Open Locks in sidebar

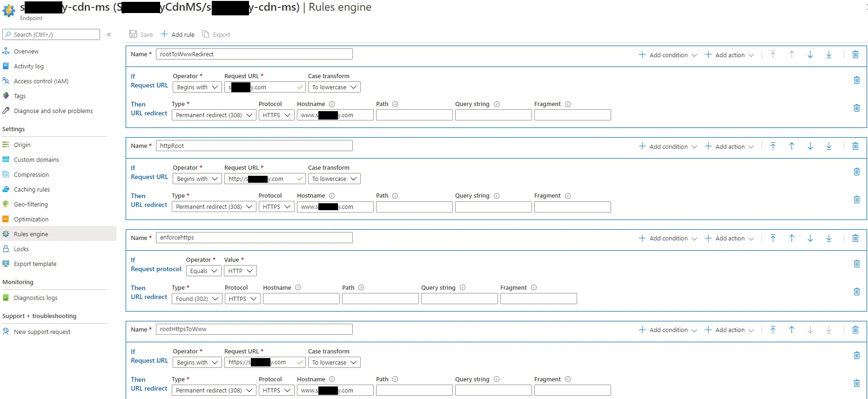pyautogui.click(x=21, y=249)
